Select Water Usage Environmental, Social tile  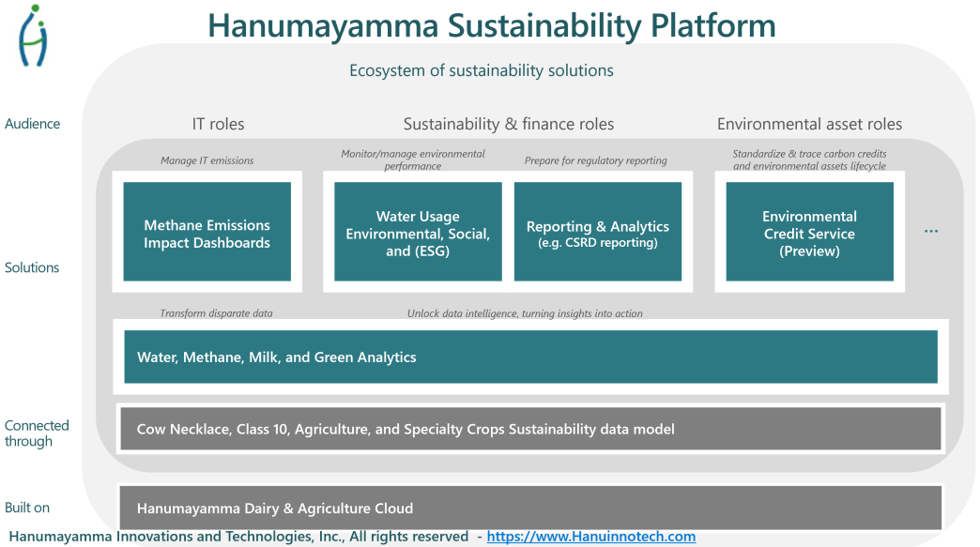[x=418, y=232]
